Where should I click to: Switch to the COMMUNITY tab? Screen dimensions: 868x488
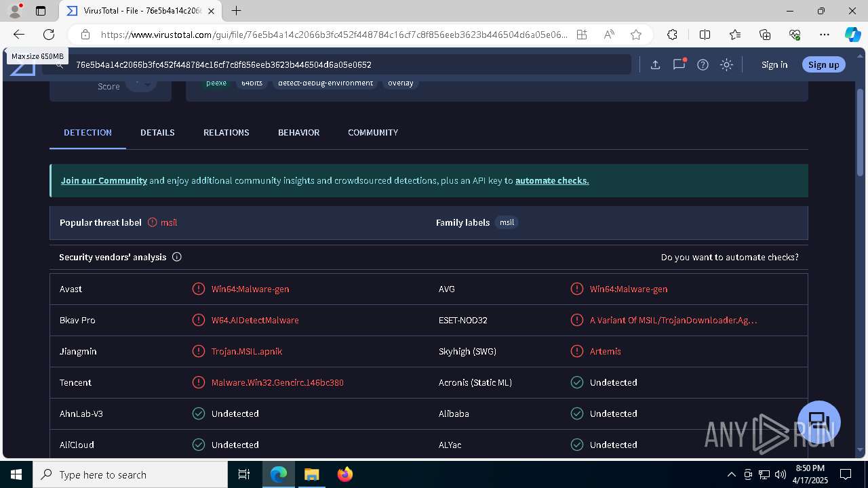tap(373, 132)
